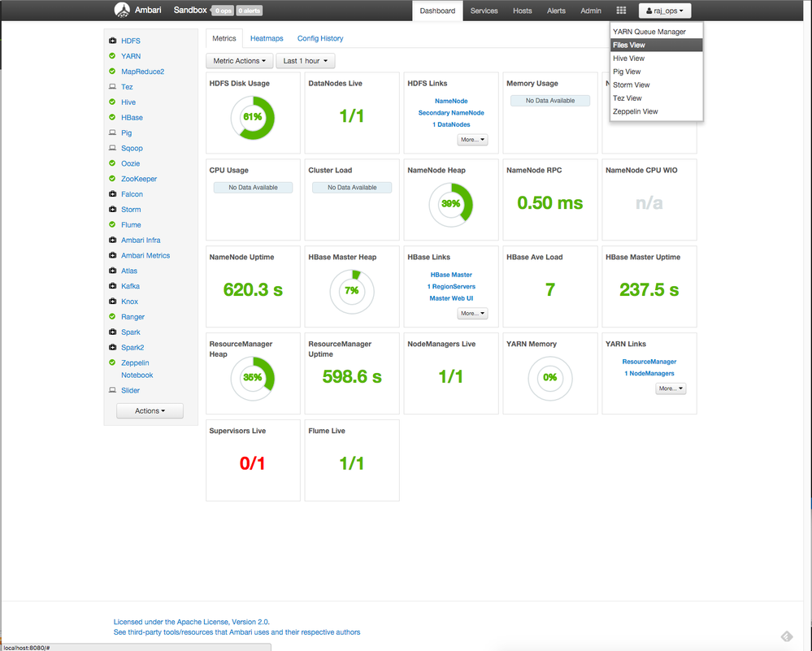
Task: Click the 0 ops badge
Action: [x=224, y=11]
